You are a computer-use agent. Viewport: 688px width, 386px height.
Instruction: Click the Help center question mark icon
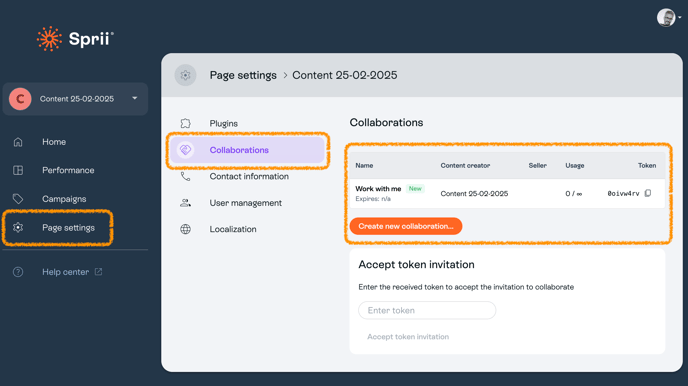point(18,272)
